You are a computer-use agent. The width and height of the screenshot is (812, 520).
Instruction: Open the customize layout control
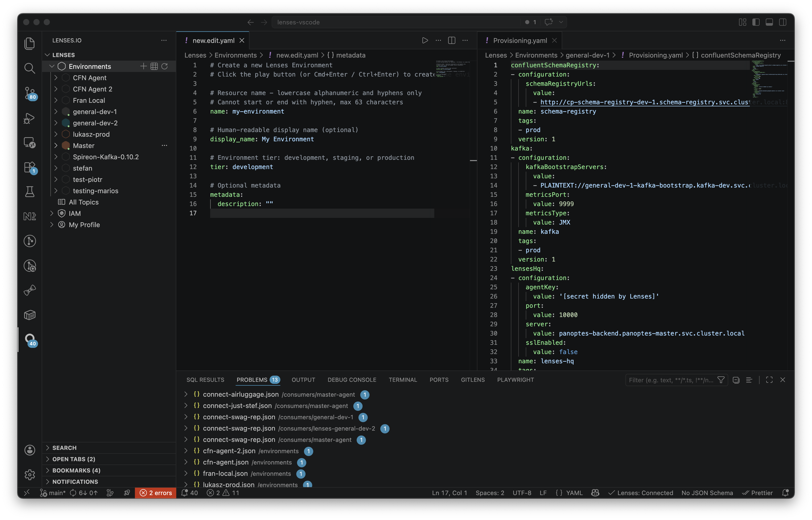tap(742, 22)
